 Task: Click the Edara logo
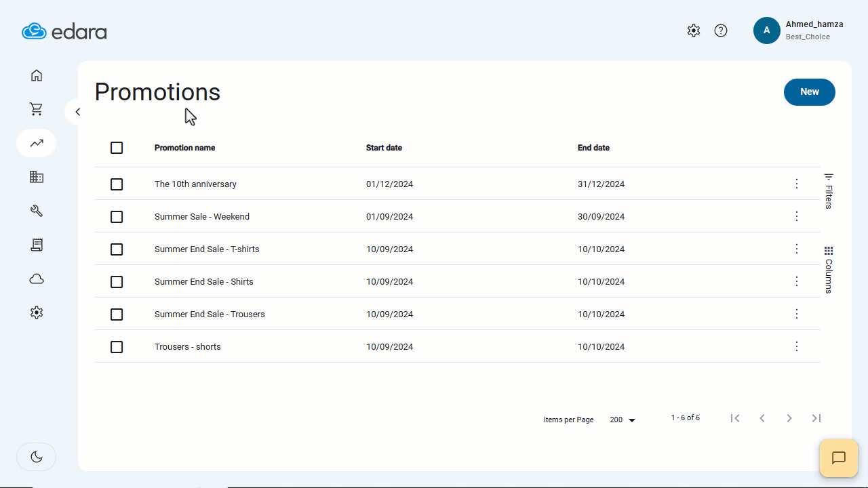[x=64, y=31]
